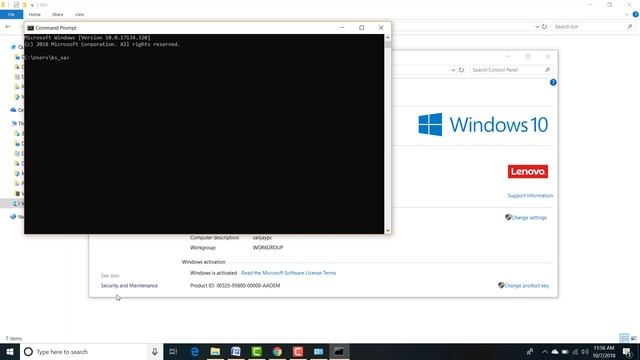Select Network in the navigation pane
Screen dimensions: 640x360
(17, 217)
